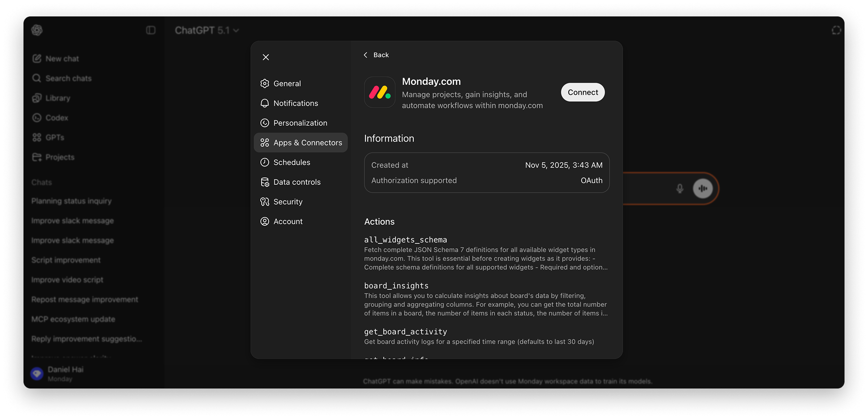Screen dimensions: 868x419
Task: Click the Monday.com app logo
Action: 380,92
